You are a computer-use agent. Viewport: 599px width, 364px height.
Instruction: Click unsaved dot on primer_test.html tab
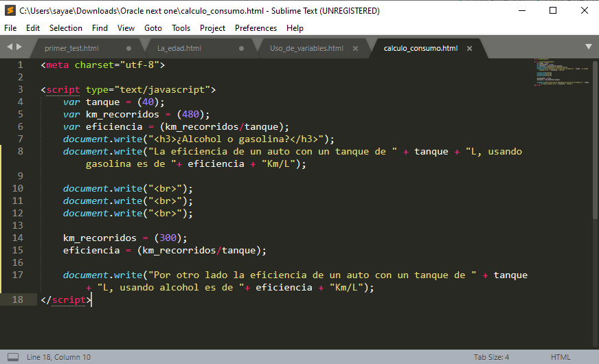tap(128, 49)
